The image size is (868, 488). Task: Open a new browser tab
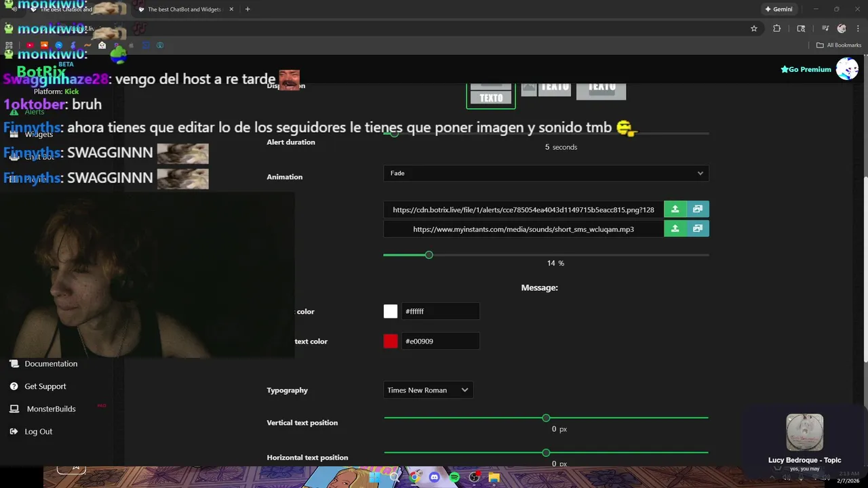(248, 9)
